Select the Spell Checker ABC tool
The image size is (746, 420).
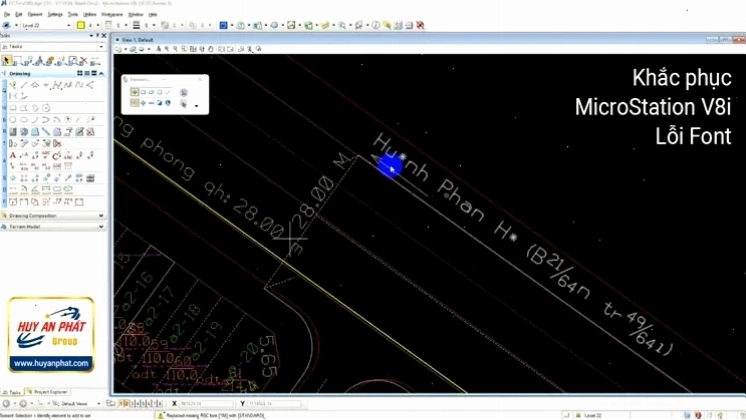[x=46, y=156]
